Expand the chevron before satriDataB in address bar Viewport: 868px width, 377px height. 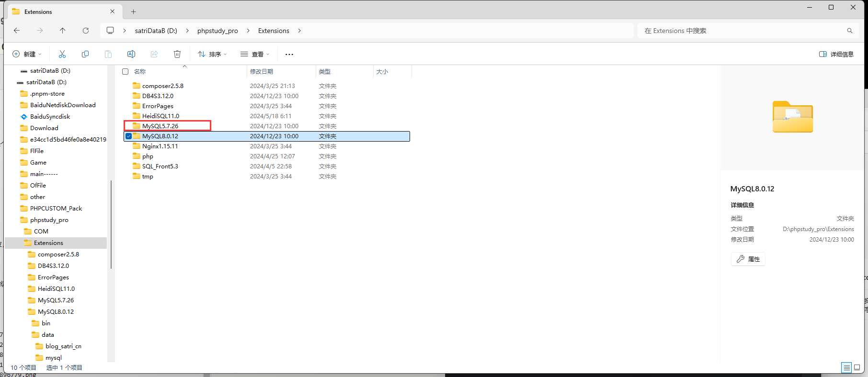125,31
